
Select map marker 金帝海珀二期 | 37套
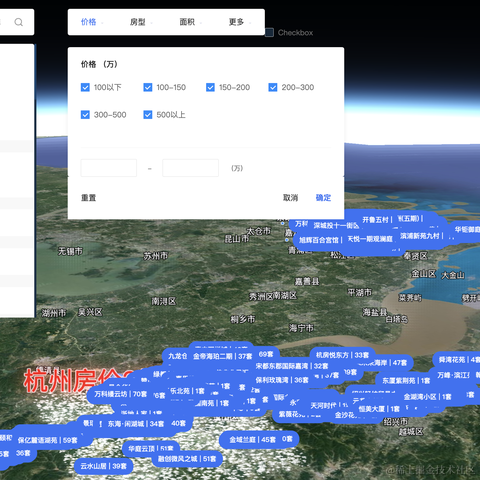click(x=223, y=356)
